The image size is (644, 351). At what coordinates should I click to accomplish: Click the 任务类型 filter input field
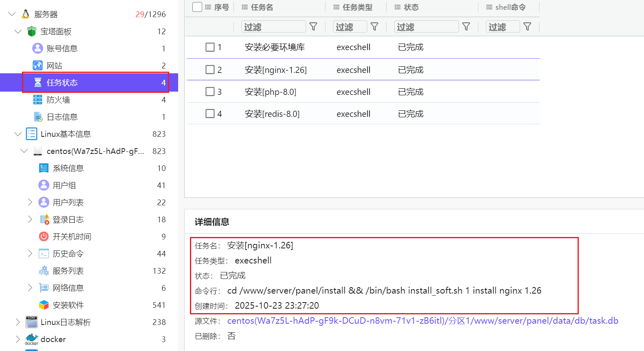coord(350,27)
